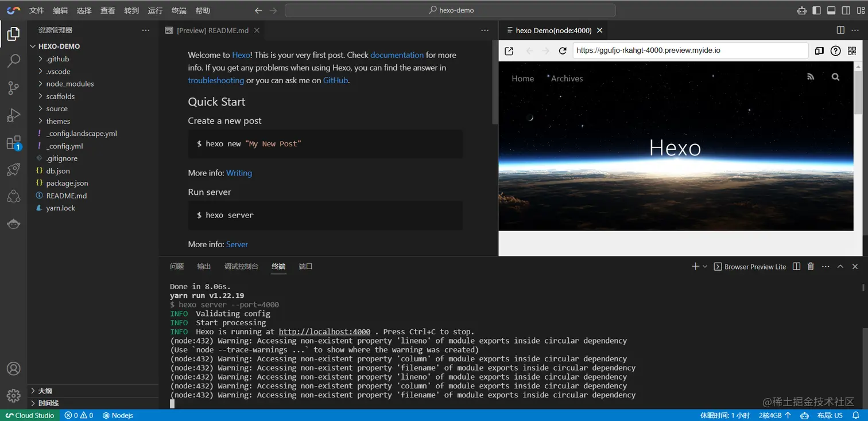The width and height of the screenshot is (868, 421).
Task: Click Nodejs status bar item
Action: click(118, 415)
